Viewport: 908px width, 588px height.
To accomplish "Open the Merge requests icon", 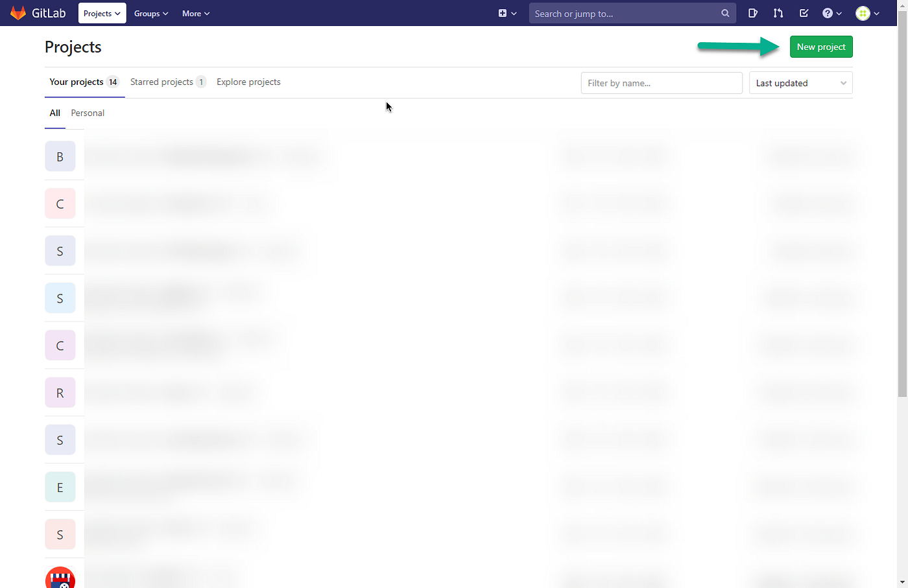I will coord(778,12).
